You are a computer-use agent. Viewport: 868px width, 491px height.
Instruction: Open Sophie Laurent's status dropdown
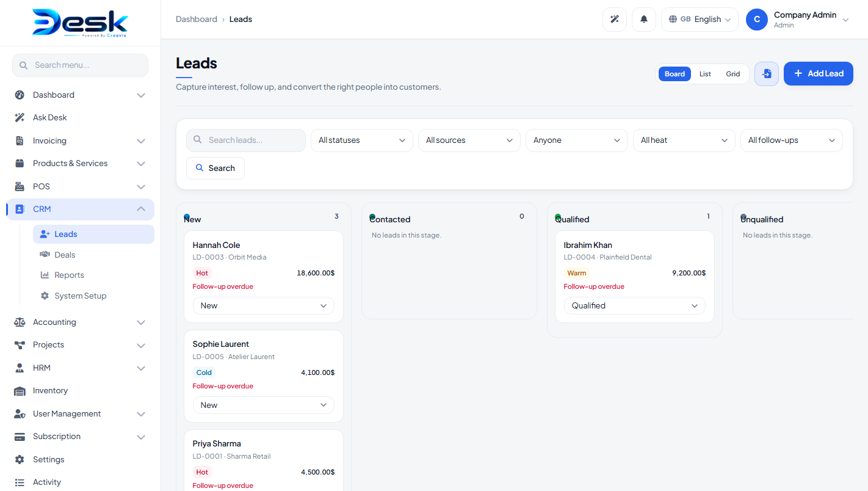click(264, 406)
